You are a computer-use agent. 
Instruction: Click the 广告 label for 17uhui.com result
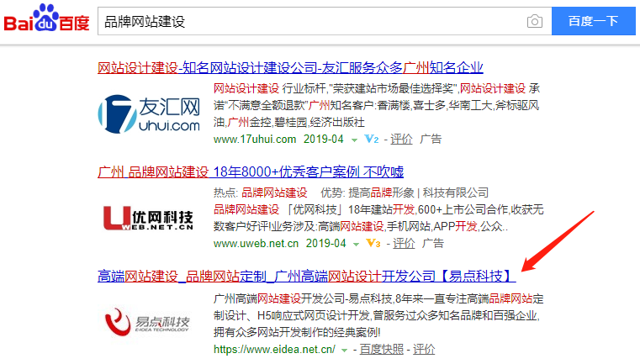click(431, 140)
